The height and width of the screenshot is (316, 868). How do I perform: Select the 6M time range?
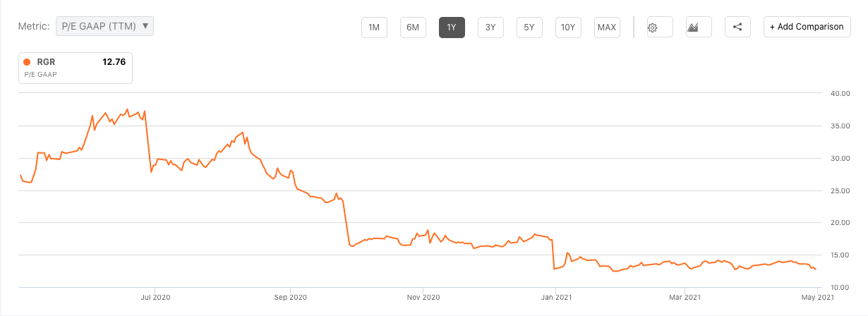tap(413, 28)
